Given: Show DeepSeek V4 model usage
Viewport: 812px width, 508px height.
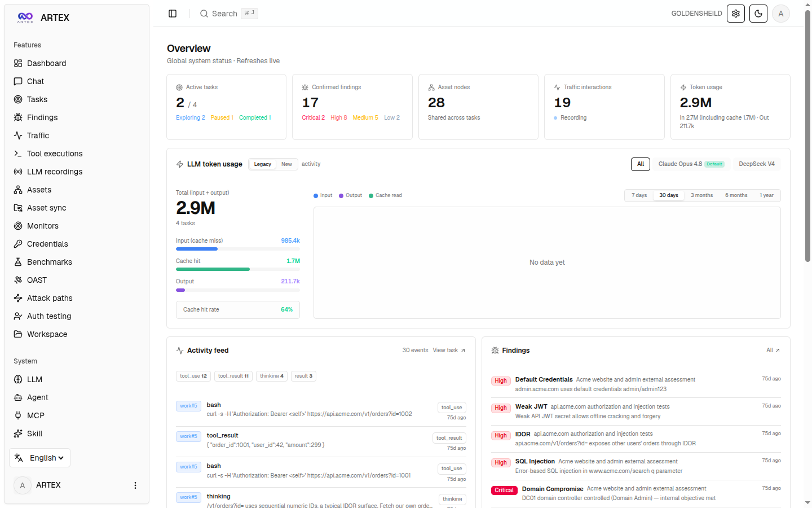Looking at the screenshot, I should [757, 164].
